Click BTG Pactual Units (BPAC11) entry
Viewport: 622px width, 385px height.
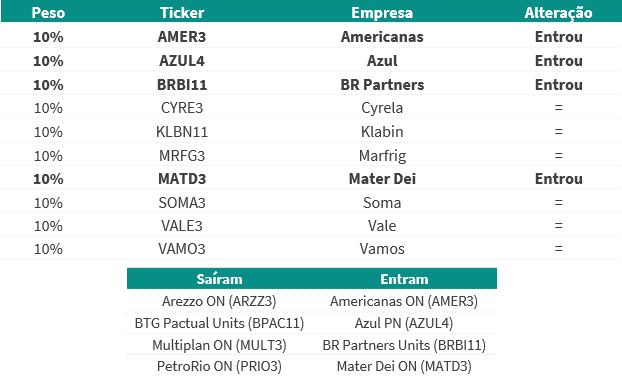(219, 323)
